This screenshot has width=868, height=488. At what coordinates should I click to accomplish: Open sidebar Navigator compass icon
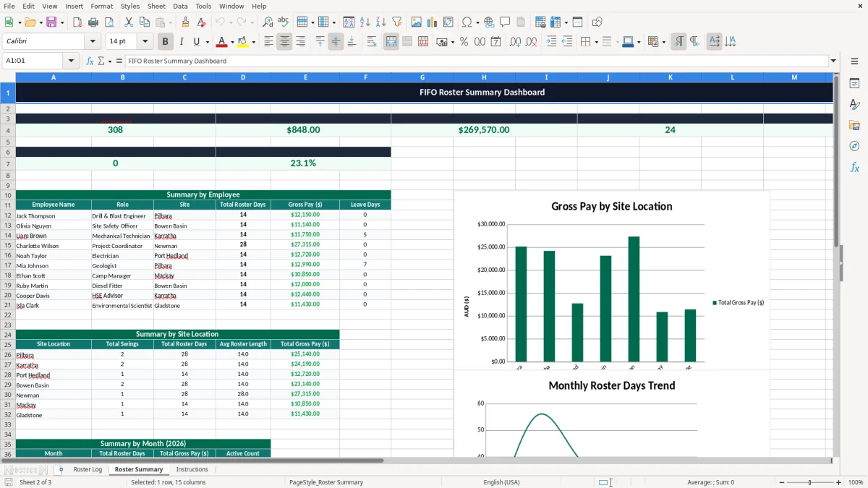click(x=854, y=146)
